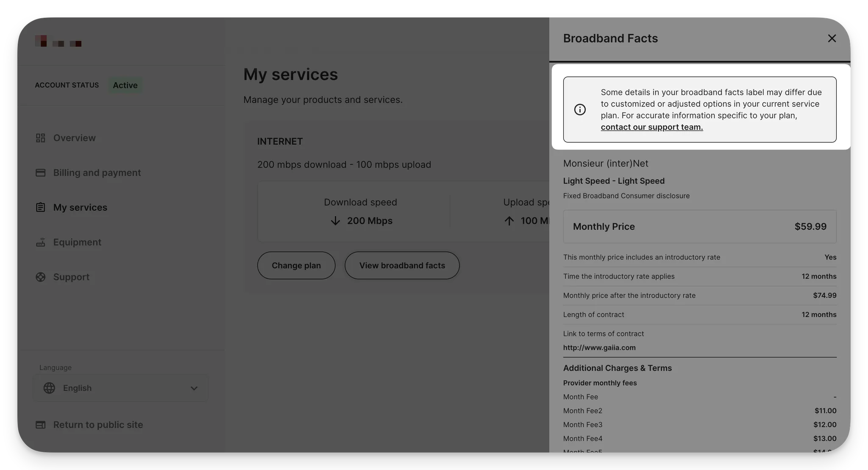Screen dimensions: 868x470
Task: Open the contact our support team link
Action: click(651, 127)
